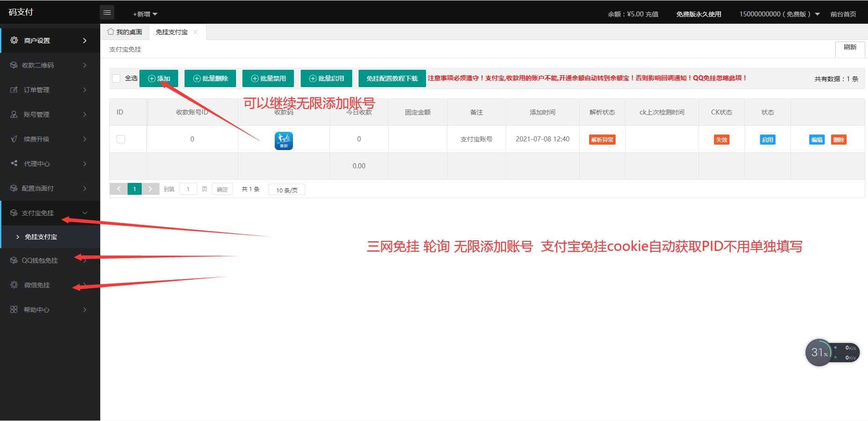The width and height of the screenshot is (868, 421).
Task: Toggle the 启用 status button
Action: pos(767,140)
